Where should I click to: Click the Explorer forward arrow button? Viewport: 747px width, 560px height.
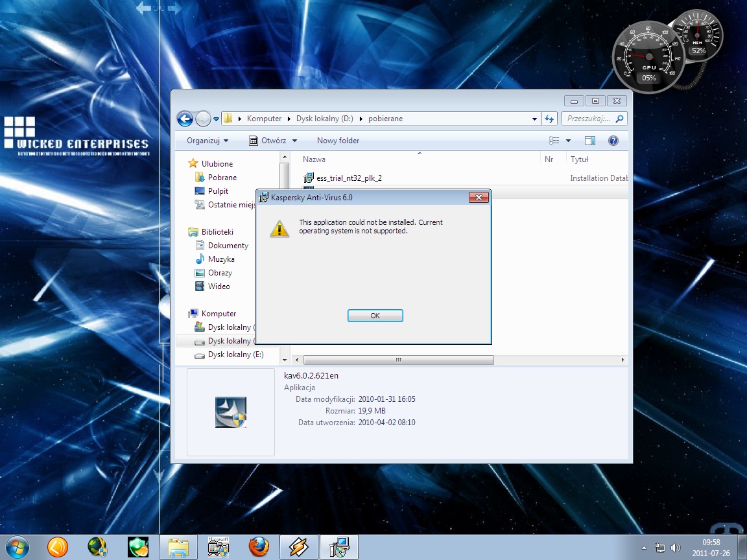click(x=203, y=119)
